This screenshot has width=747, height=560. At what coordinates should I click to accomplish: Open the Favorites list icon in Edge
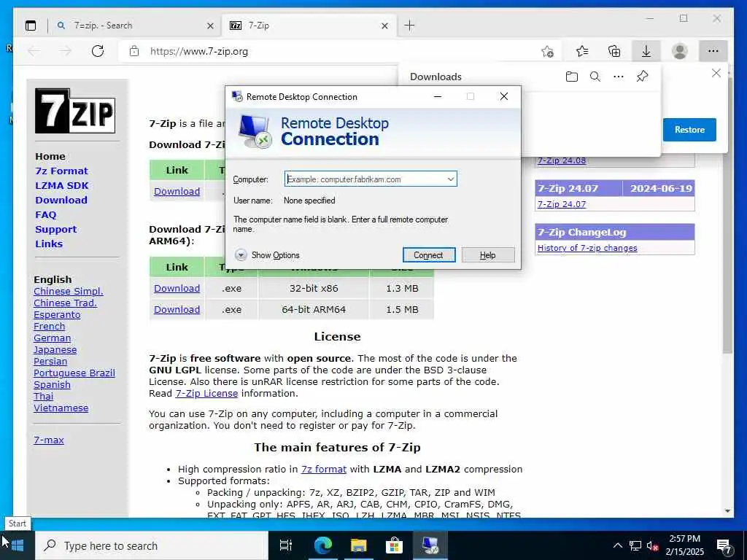tap(581, 51)
